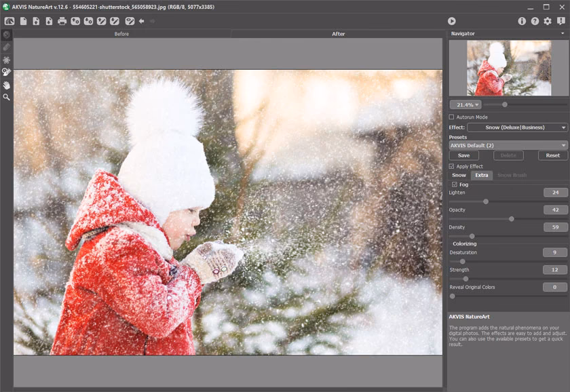
Task: Select the Hand tool
Action: point(7,85)
